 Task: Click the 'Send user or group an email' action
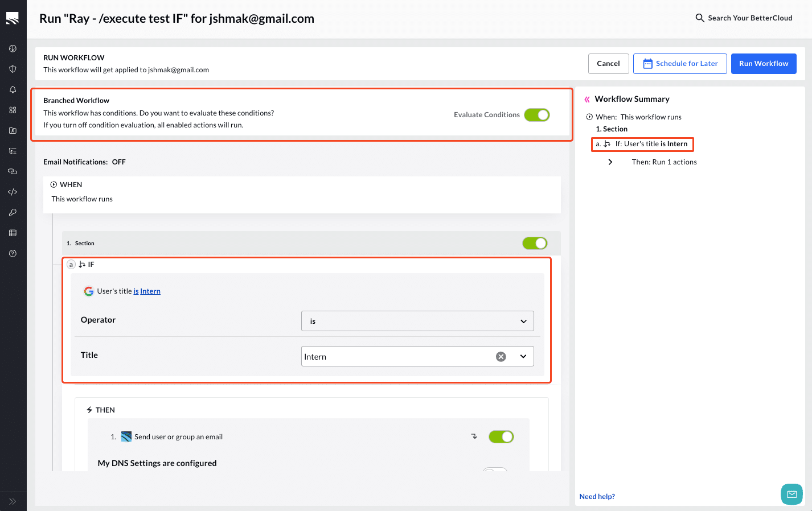(x=178, y=437)
